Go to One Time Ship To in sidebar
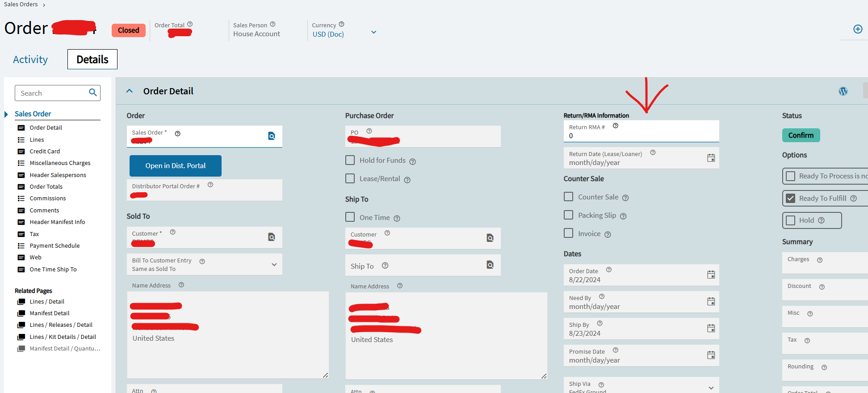Viewport: 868px width, 393px height. (x=53, y=270)
